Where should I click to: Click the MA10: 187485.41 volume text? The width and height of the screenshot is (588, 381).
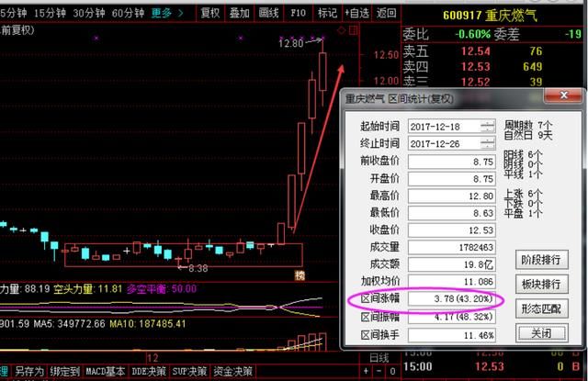(148, 324)
